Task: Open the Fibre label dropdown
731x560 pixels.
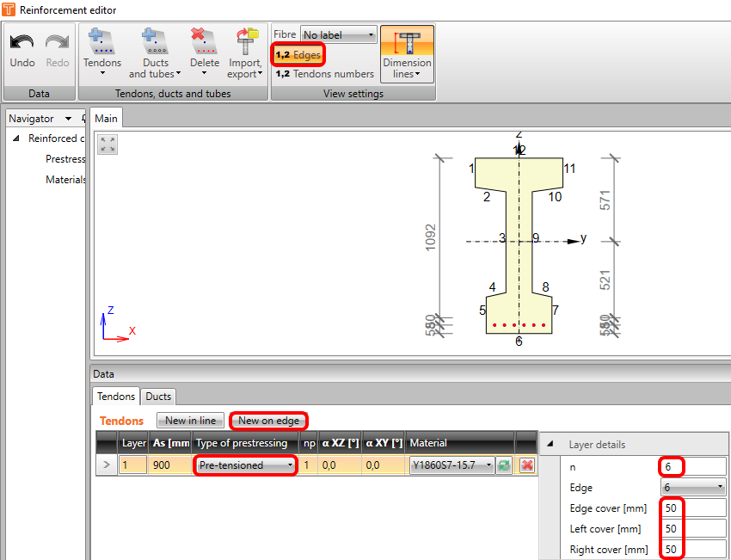Action: click(x=339, y=35)
